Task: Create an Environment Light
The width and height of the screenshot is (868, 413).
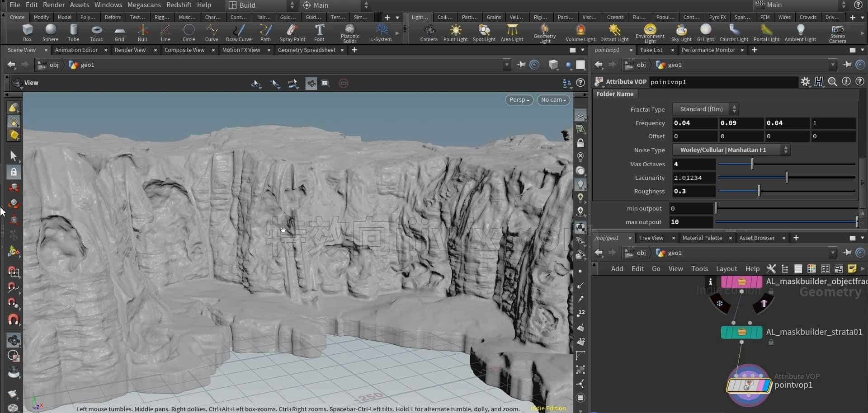Action: click(x=650, y=33)
